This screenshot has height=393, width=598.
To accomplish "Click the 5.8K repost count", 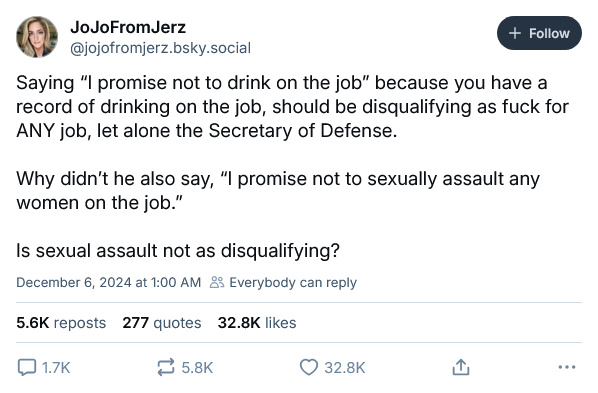I will (197, 368).
